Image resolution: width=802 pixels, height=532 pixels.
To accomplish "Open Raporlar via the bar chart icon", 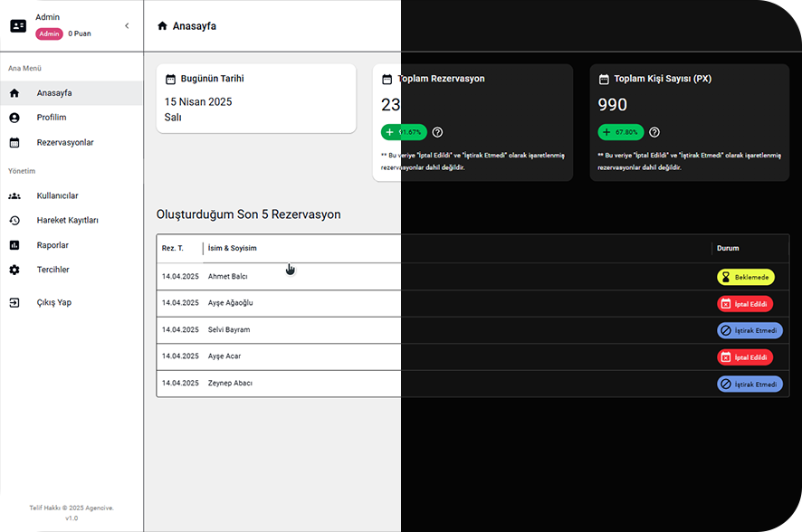I will 13,244.
